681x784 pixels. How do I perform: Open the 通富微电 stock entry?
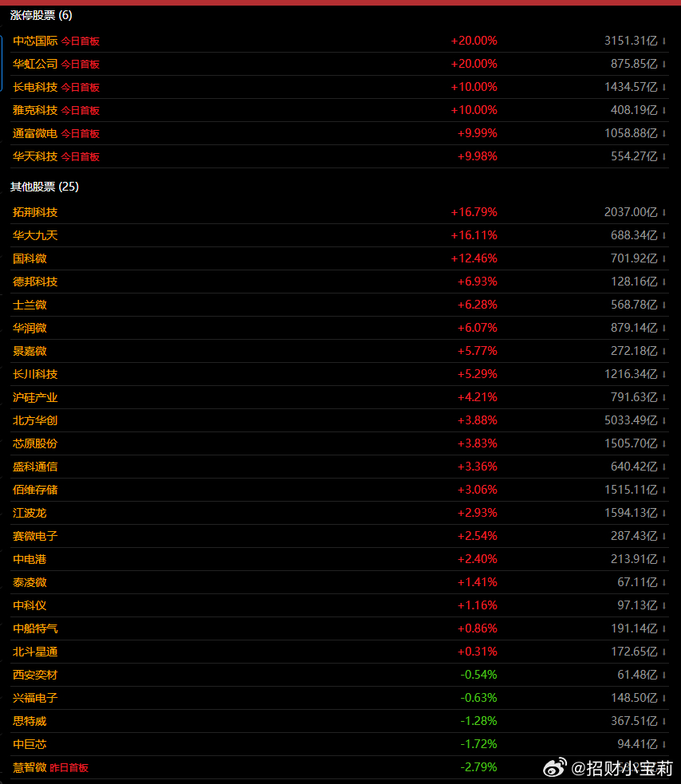click(35, 133)
